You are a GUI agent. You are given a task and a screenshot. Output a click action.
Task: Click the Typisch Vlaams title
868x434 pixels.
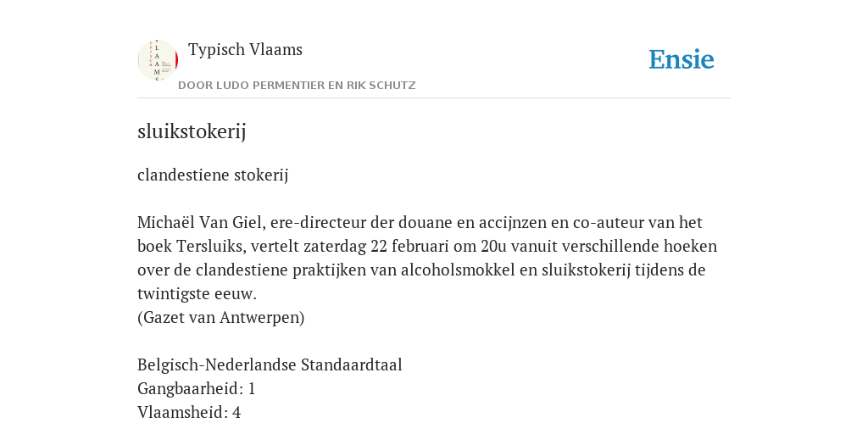pos(245,50)
